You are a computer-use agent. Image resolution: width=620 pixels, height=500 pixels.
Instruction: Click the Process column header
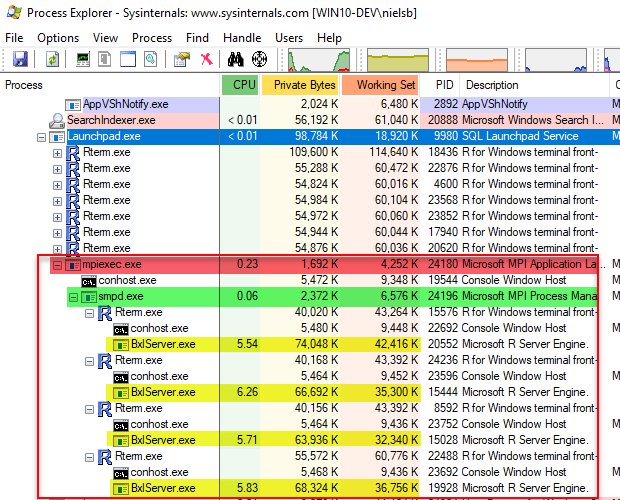pos(110,85)
